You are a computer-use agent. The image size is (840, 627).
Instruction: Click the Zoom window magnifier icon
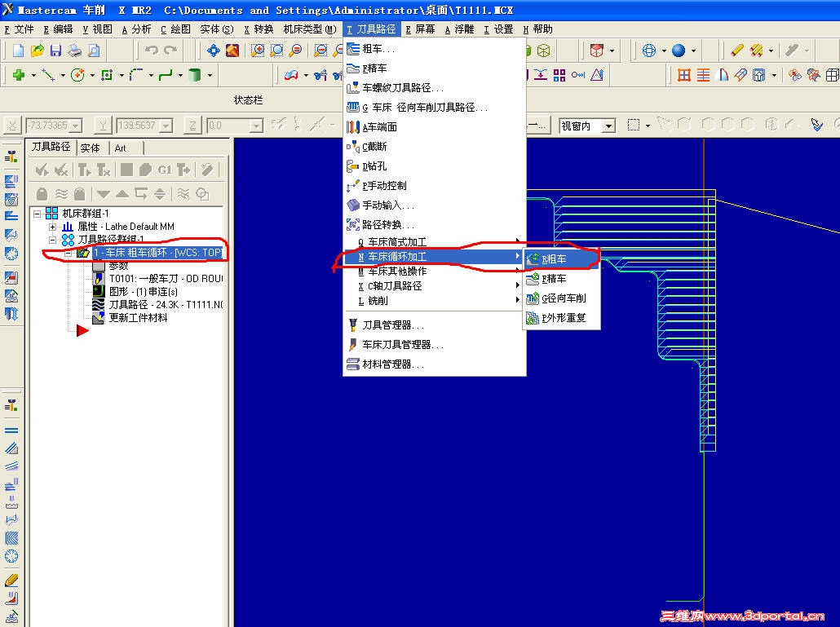point(258,51)
